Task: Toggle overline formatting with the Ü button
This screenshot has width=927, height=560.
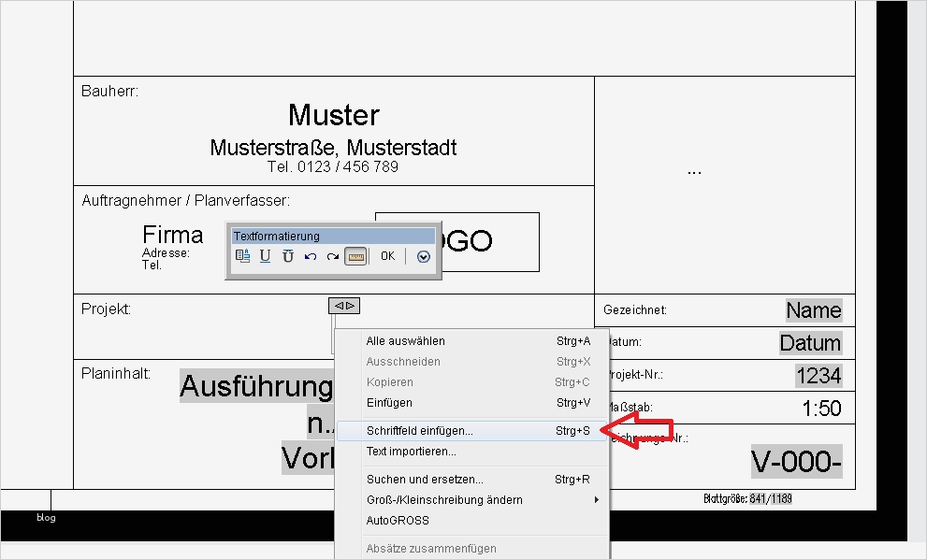Action: click(x=287, y=255)
